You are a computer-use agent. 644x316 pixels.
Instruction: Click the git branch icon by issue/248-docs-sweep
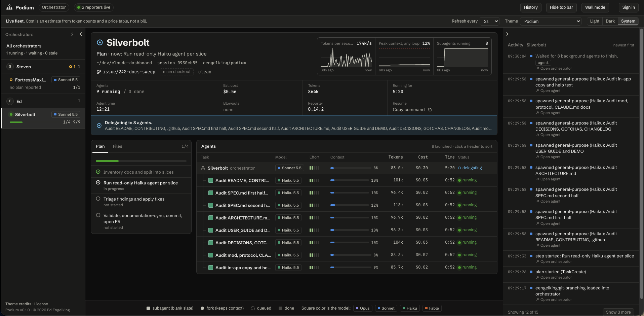[99, 72]
